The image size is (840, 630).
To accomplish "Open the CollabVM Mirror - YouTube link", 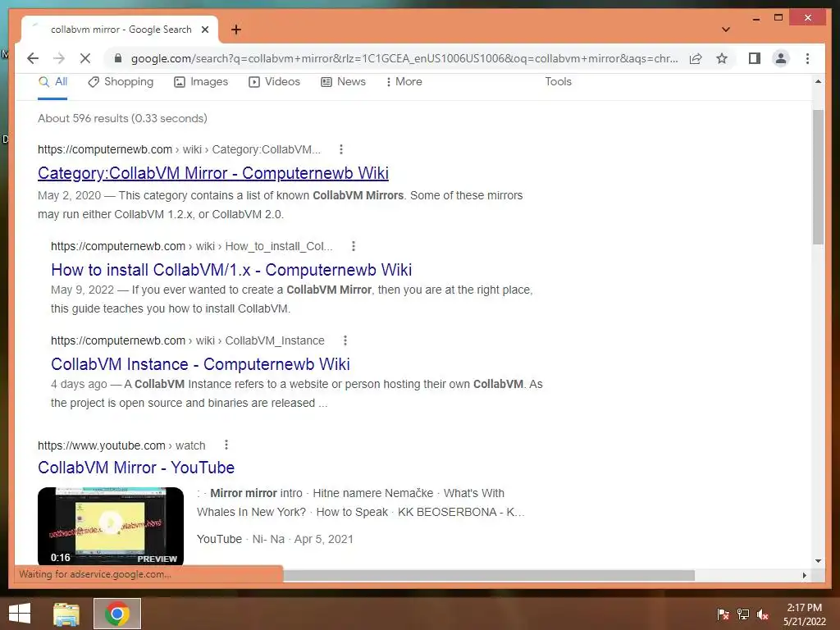I will tap(136, 467).
